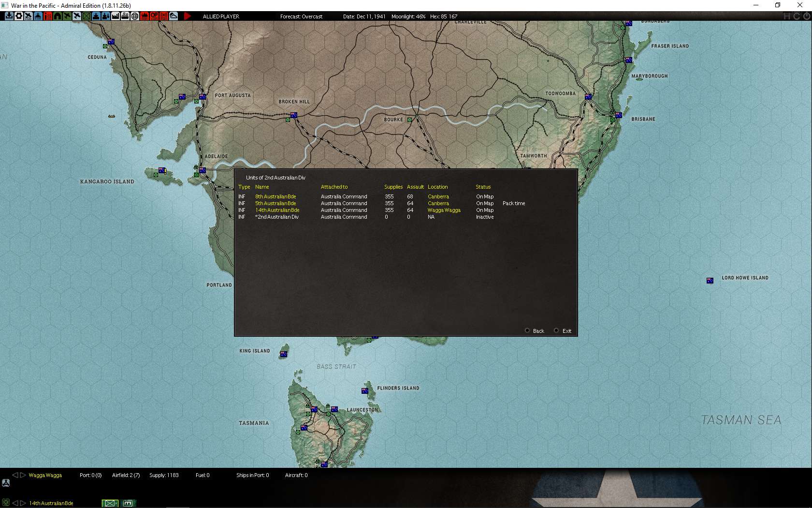Open the factory industry icon
Viewport: 812px width, 508px height.
[x=116, y=16]
